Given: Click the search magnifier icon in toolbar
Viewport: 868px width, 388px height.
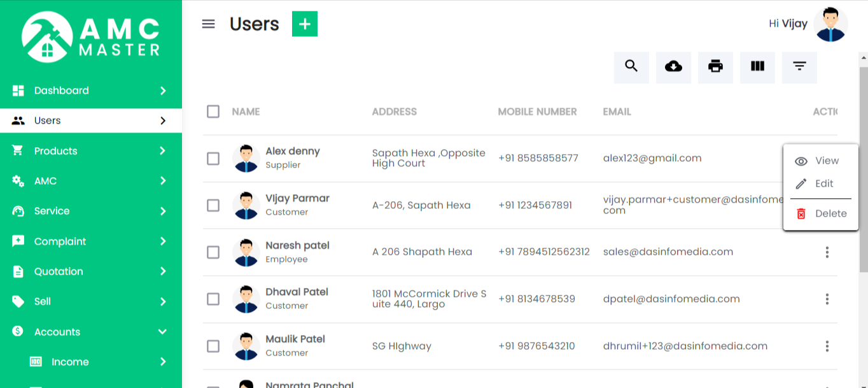Looking at the screenshot, I should tap(631, 67).
